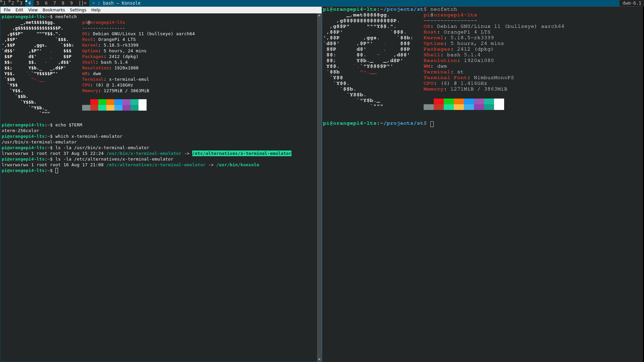Open the Settings menu in Konsole
Image resolution: width=644 pixels, height=362 pixels.
[78, 10]
